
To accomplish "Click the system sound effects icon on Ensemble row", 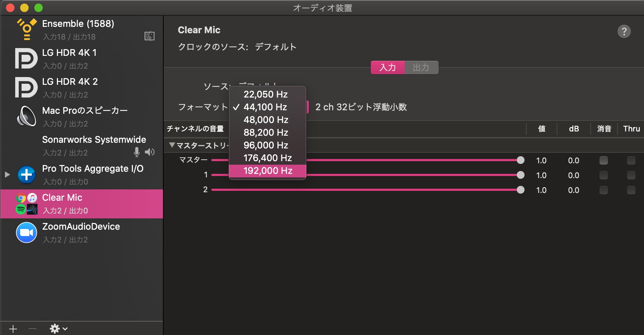I will (150, 36).
